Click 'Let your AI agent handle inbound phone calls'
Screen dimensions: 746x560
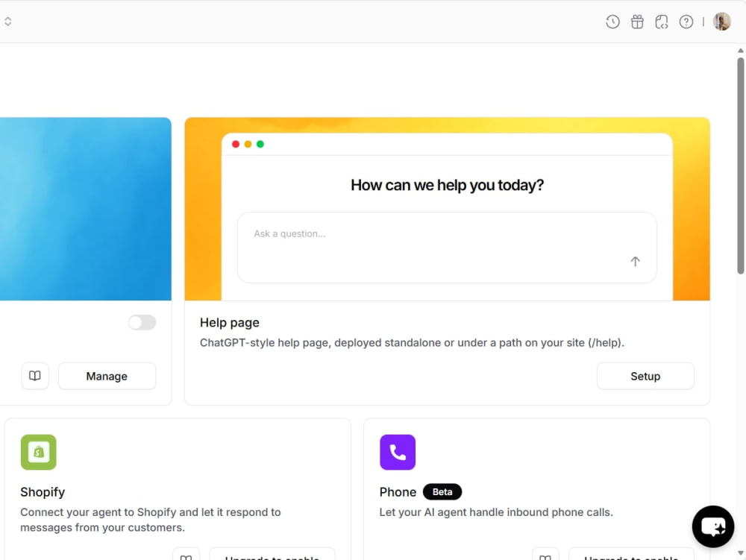(496, 512)
